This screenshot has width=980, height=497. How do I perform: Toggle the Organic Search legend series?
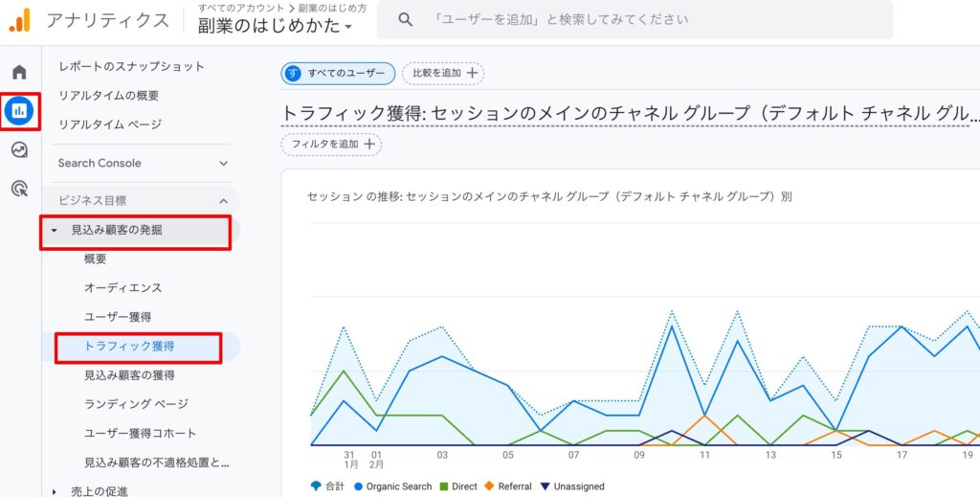(x=392, y=486)
